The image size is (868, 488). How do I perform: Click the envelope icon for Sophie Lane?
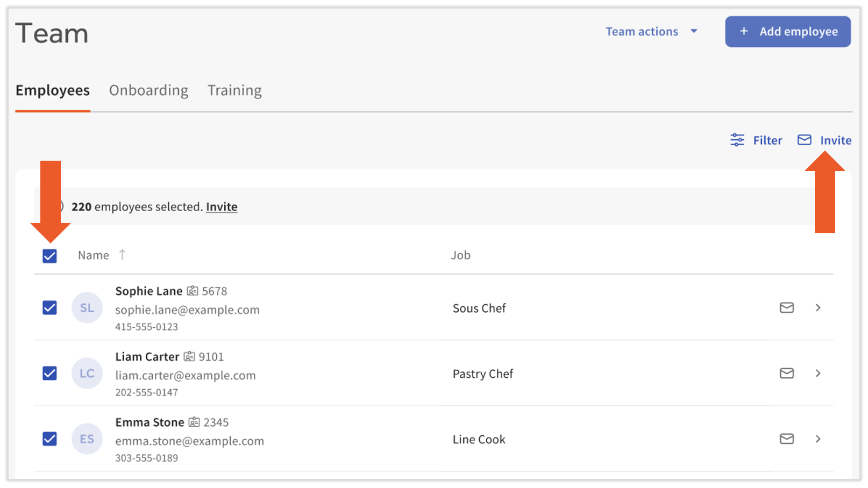786,307
